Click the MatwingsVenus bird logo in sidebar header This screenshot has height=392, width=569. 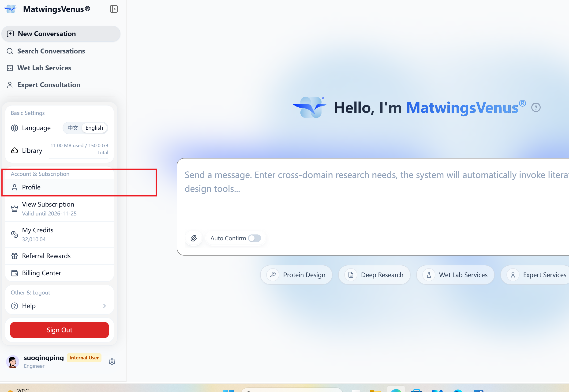(10, 9)
